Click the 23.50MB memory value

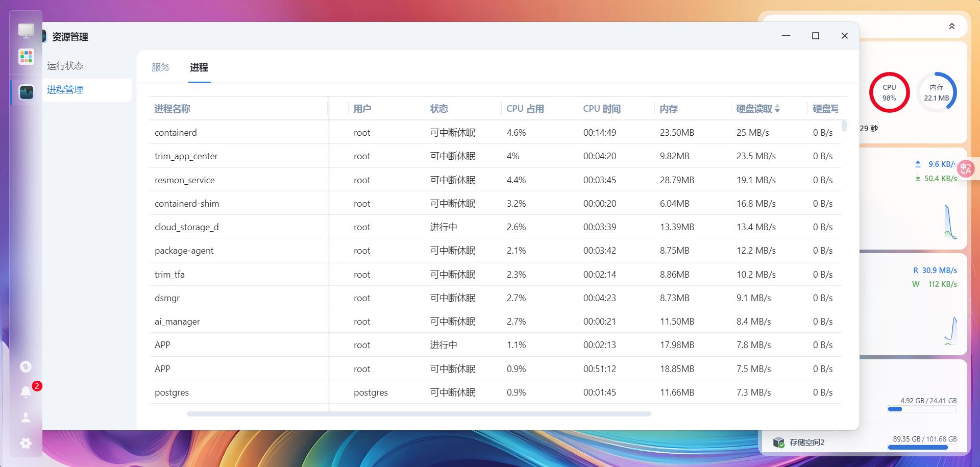click(677, 133)
